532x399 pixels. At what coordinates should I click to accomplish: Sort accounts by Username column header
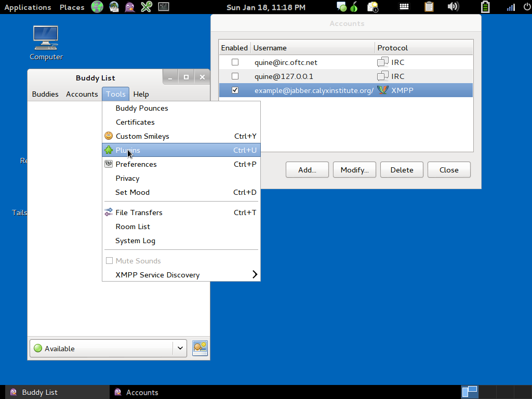pos(312,48)
